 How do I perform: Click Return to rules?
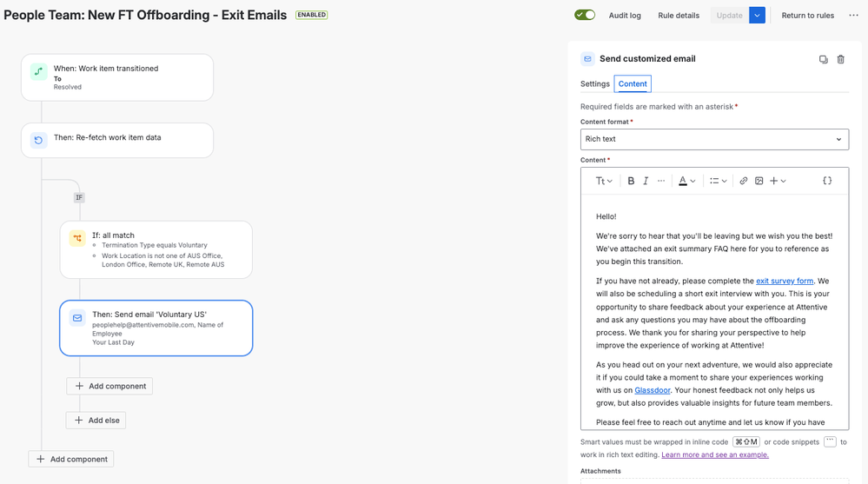tap(807, 15)
